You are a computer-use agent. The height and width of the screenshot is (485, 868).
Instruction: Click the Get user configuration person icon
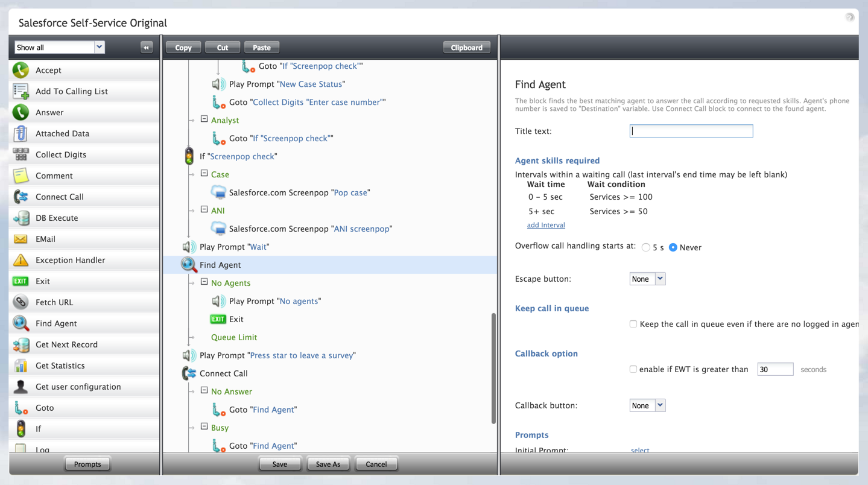(x=21, y=387)
